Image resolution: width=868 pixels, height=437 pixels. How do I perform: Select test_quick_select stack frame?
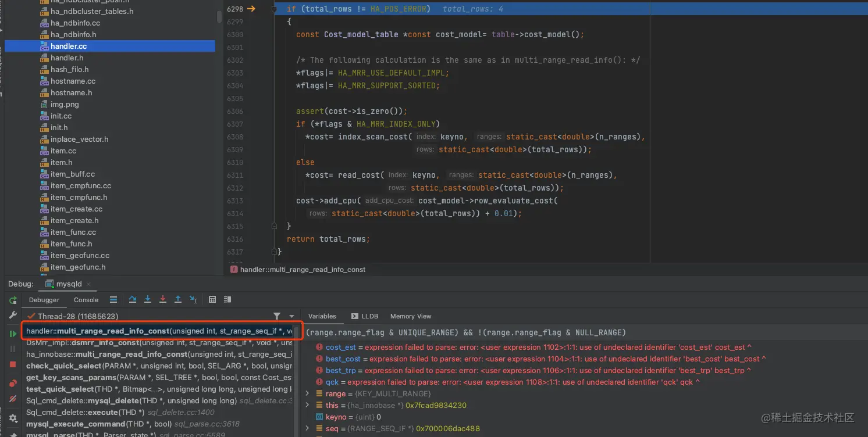159,389
